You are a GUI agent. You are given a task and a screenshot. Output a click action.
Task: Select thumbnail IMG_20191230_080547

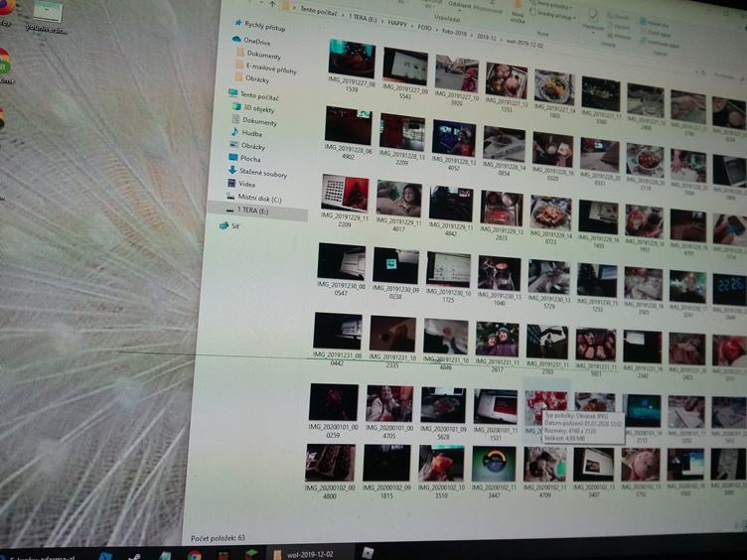[x=341, y=269]
